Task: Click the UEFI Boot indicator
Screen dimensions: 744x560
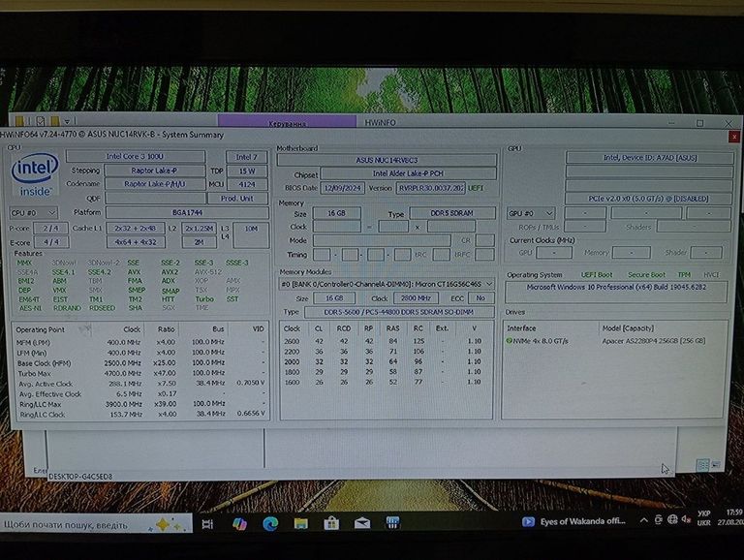Action: [597, 275]
